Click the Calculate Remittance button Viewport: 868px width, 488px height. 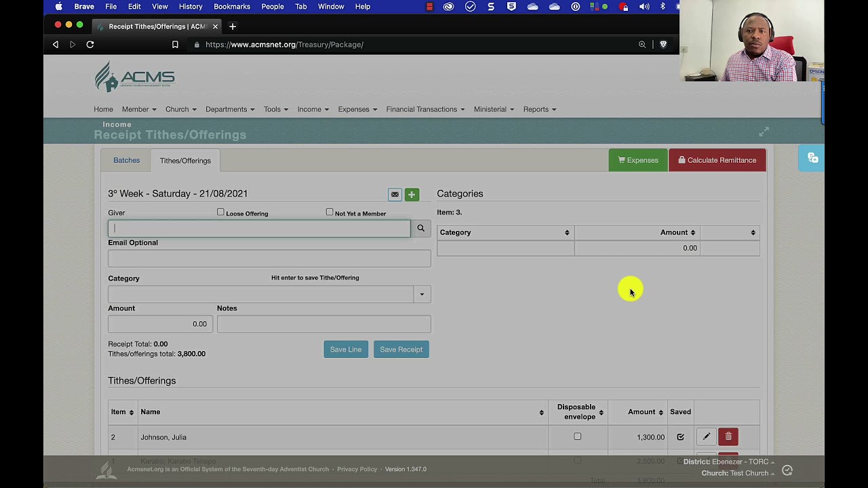click(717, 161)
